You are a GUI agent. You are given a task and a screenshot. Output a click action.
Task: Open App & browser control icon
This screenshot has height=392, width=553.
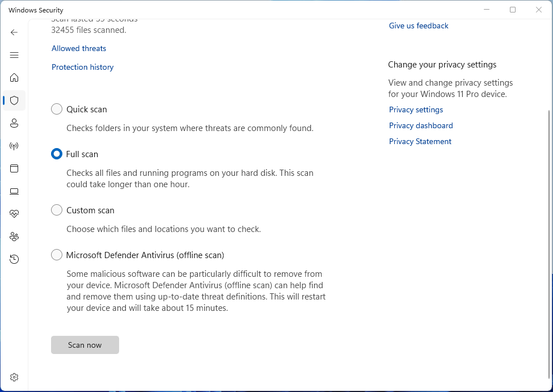point(14,168)
